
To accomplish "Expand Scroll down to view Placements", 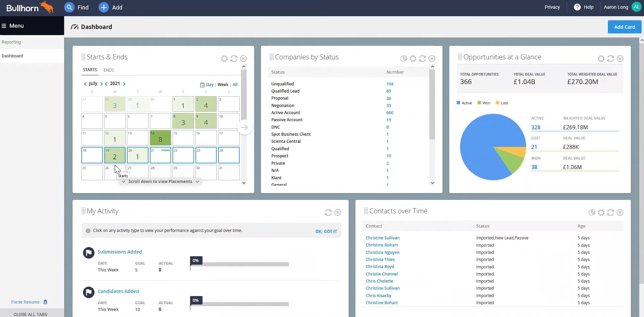I will (x=160, y=182).
